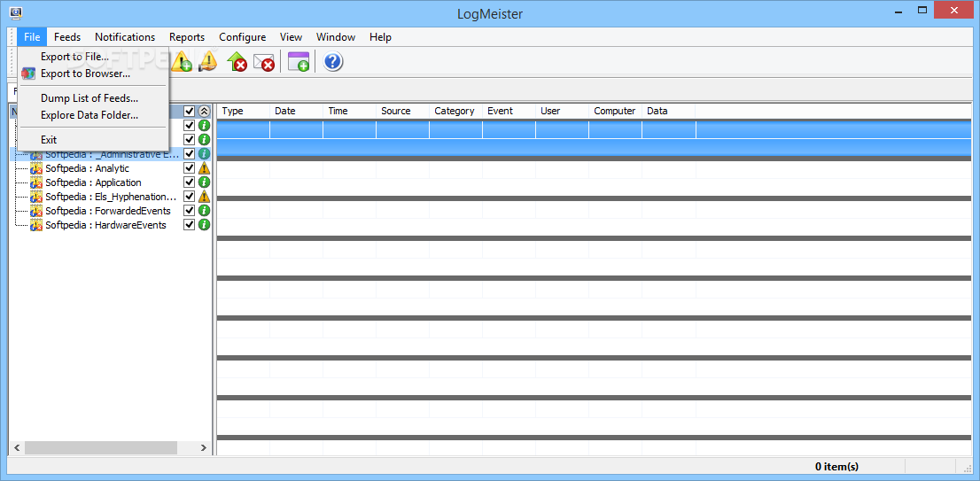Click the feed list horizontal scrollbar thumb
The height and width of the screenshot is (481, 980).
point(101,448)
